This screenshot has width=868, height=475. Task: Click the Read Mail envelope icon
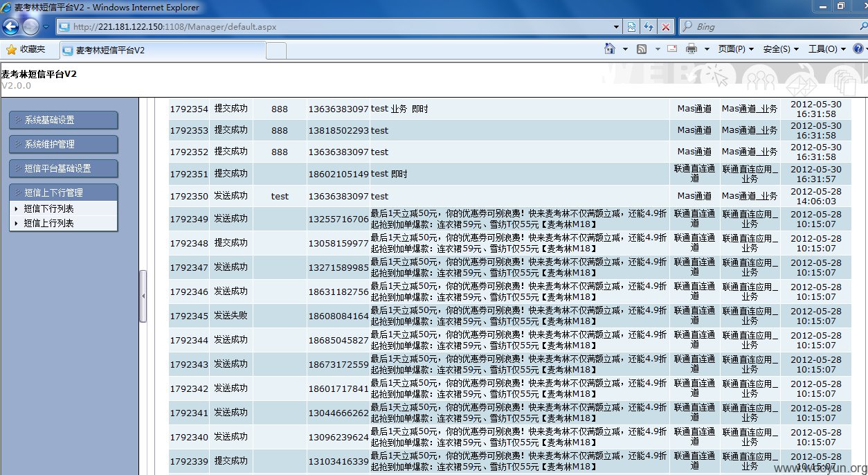coord(672,49)
